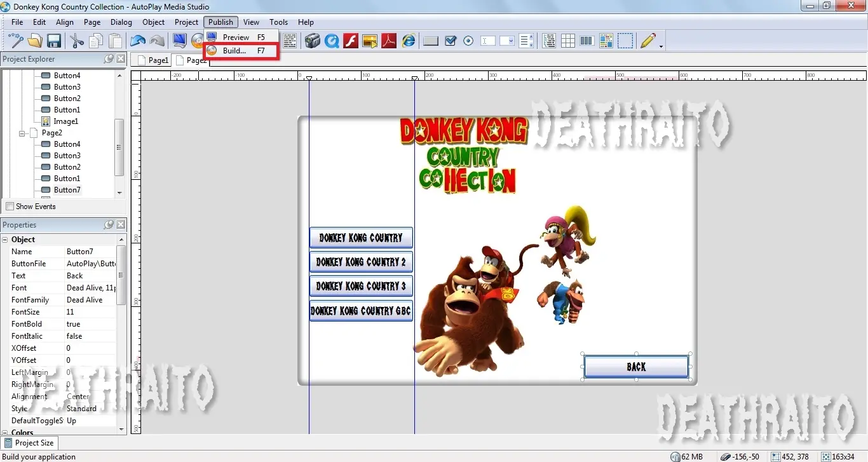Click the 62 MB project size indicator

[x=688, y=456]
